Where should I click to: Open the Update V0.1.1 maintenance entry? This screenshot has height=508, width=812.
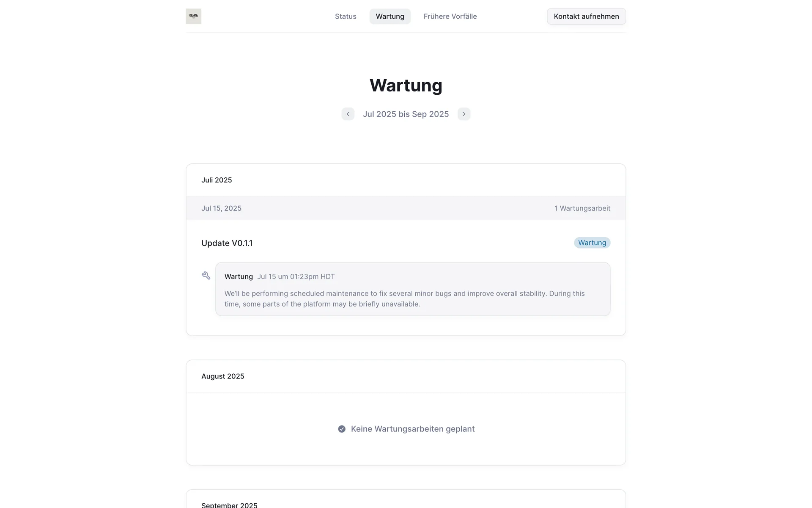227,243
